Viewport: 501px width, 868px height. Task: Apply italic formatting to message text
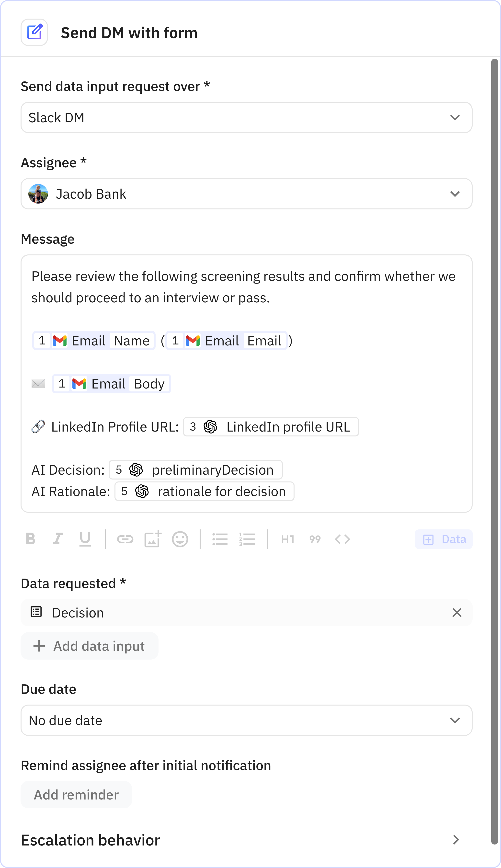coord(57,539)
